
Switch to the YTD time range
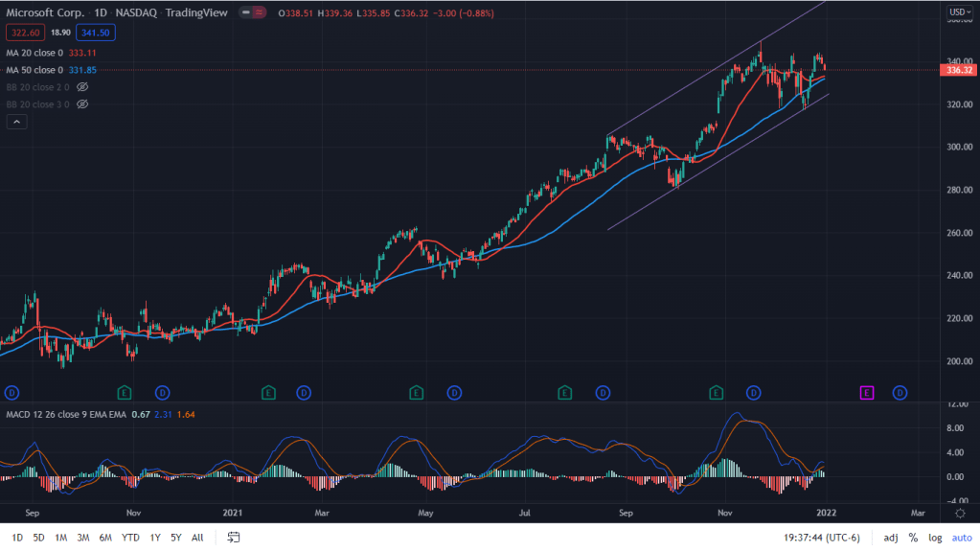click(129, 538)
